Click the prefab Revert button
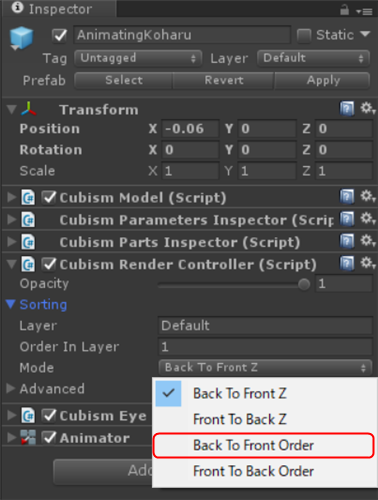Viewport: 378px width, 500px height. click(224, 80)
